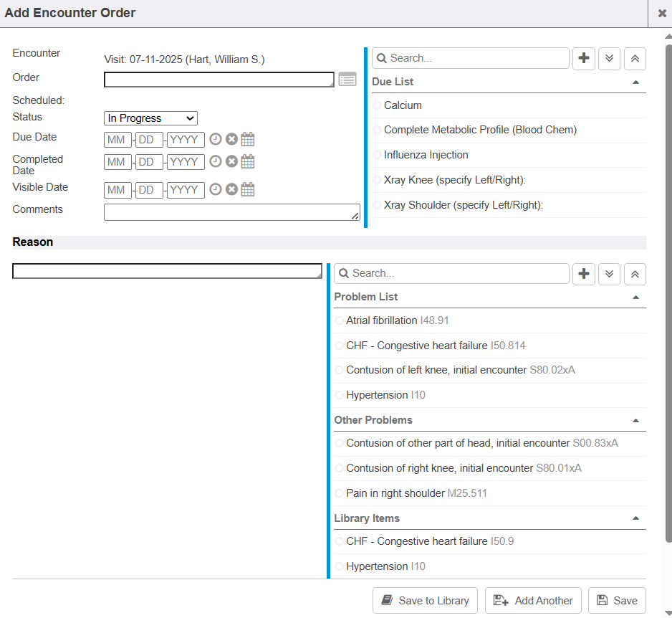Collapse the Library Items section
The height and width of the screenshot is (618, 672).
point(635,518)
